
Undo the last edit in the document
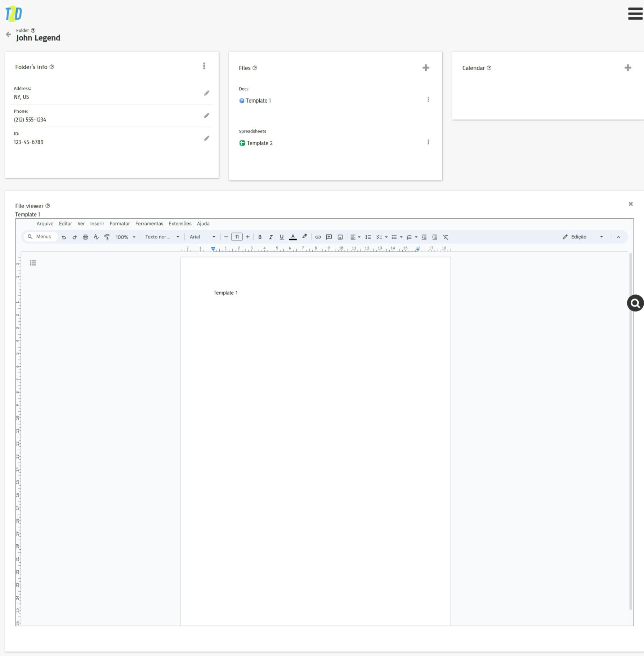point(64,237)
